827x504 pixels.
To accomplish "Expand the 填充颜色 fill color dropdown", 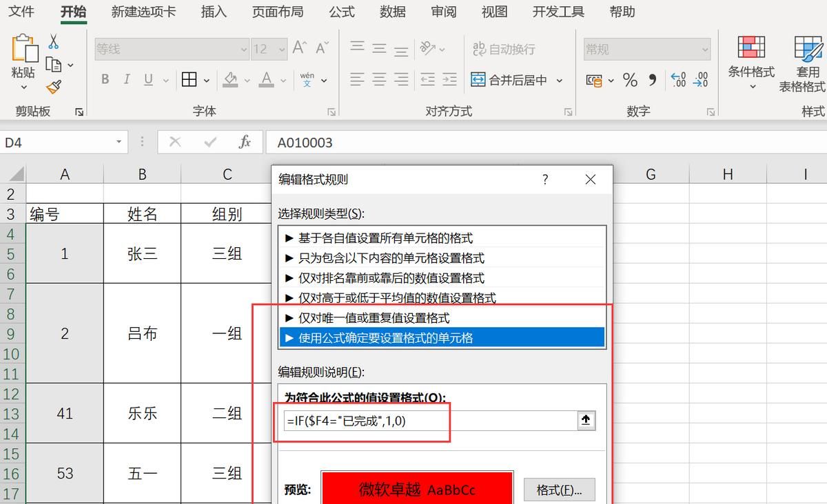I will (247, 80).
